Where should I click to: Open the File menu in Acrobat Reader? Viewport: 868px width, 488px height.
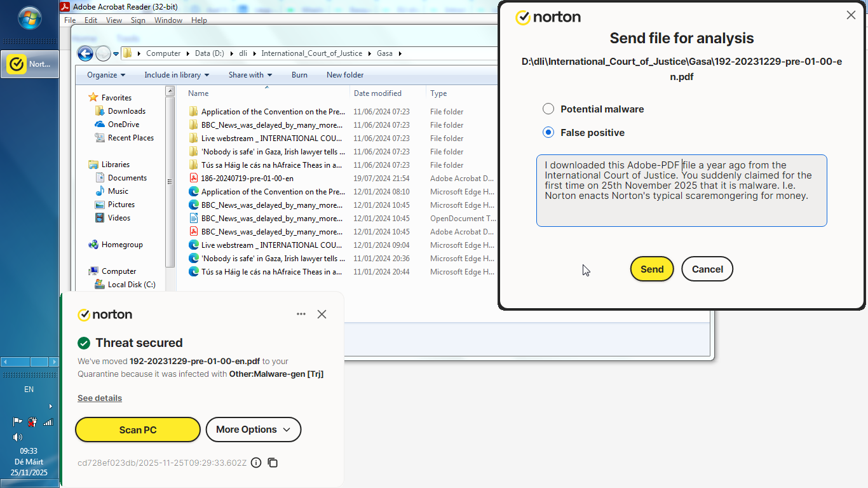pos(70,20)
